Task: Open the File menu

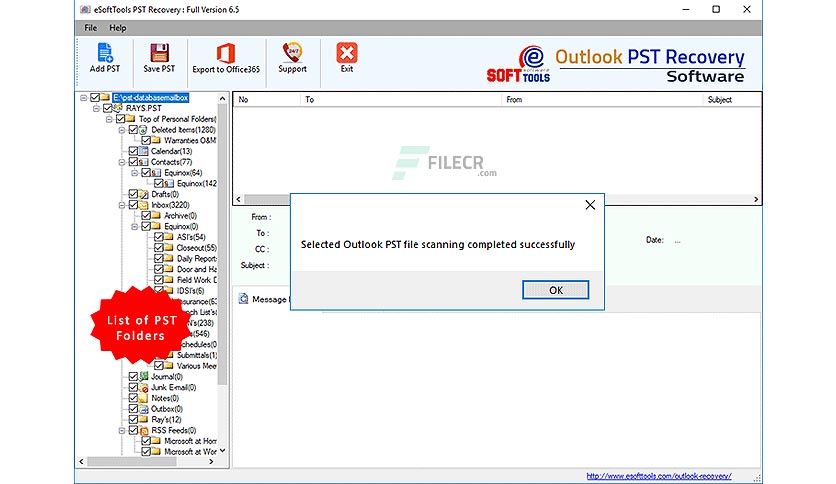Action: click(91, 28)
